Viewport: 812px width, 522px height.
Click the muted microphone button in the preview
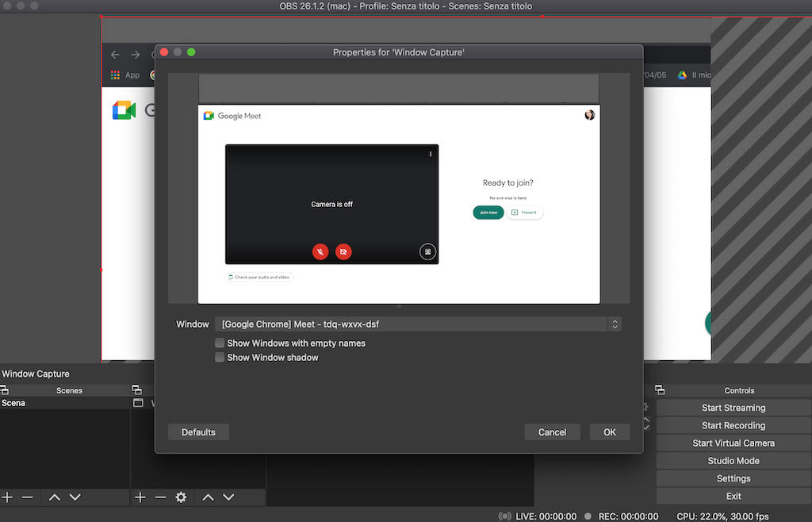point(320,251)
